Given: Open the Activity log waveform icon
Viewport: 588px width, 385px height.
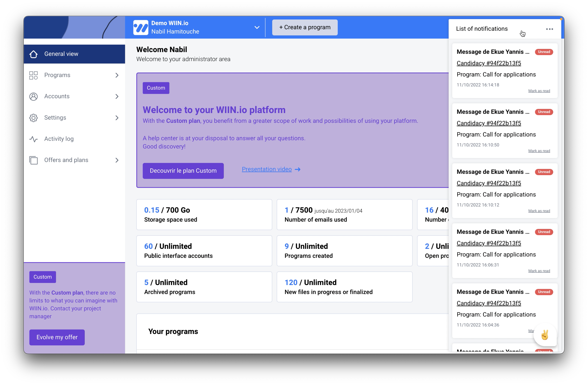Looking at the screenshot, I should click(33, 139).
